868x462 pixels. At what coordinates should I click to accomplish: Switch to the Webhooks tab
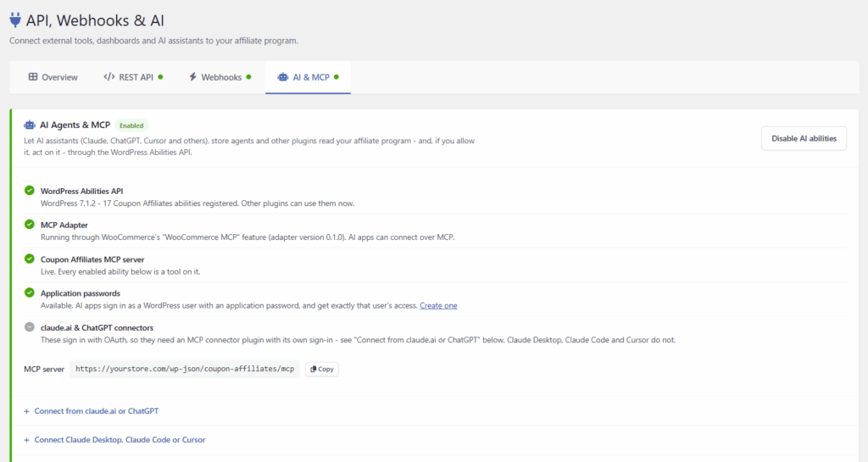220,77
